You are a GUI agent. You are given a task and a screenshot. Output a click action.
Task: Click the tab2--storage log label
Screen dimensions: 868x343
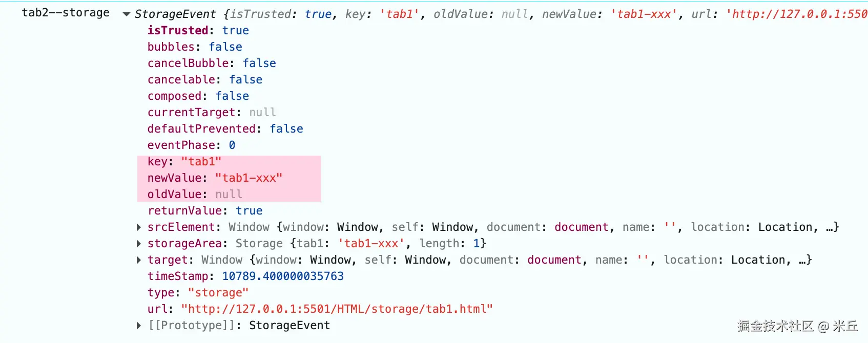tap(66, 13)
